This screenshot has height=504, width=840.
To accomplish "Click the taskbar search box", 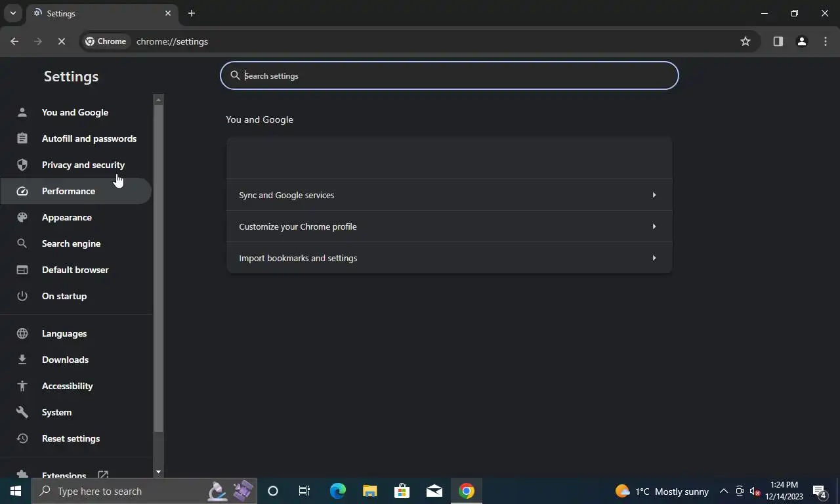I will coord(144,491).
